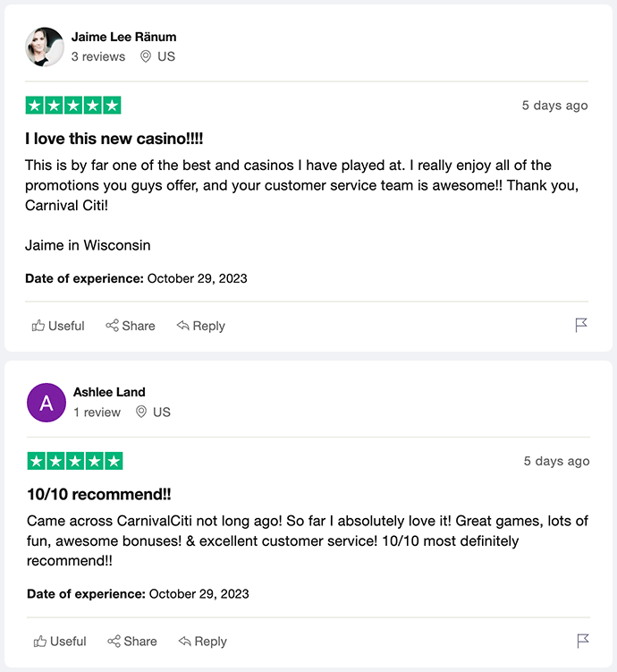Click "3 reviews" under Jaime Lee Ränum
Viewport: 617px width, 672px height.
pyautogui.click(x=98, y=56)
